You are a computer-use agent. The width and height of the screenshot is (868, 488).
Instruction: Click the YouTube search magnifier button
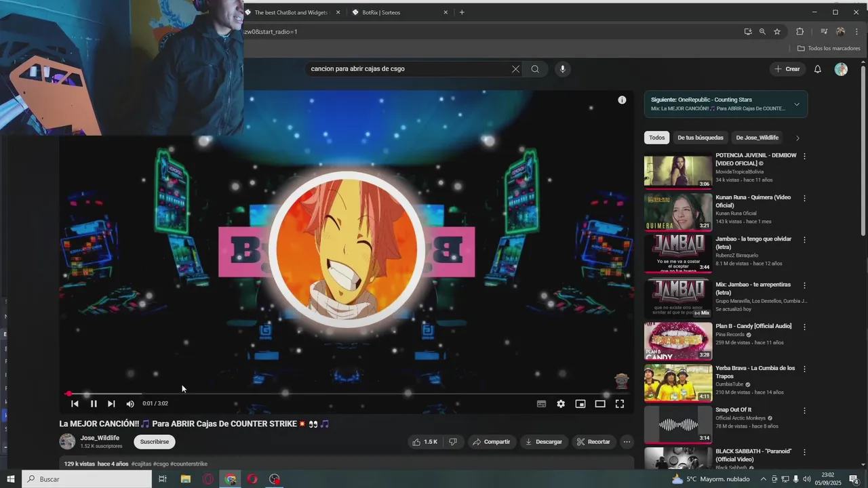(535, 69)
